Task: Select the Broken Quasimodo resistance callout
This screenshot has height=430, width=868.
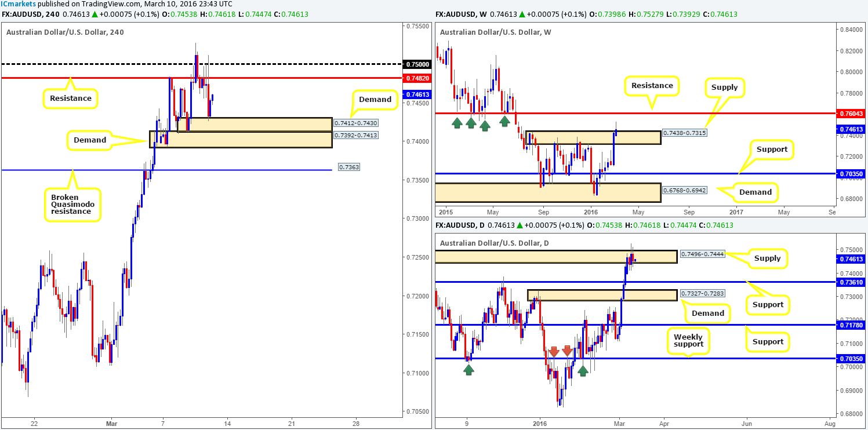Action: (x=73, y=204)
